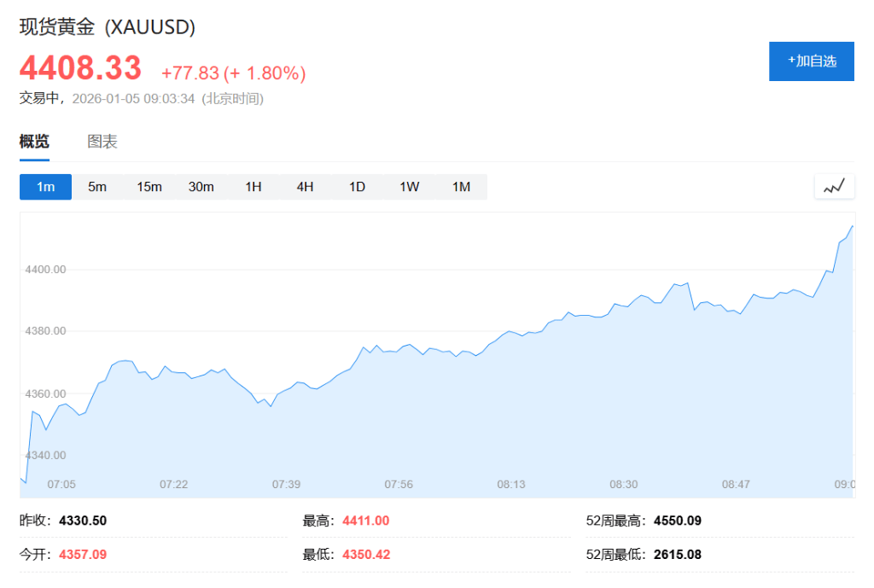Click the 08:30 time label on axis

(x=623, y=484)
